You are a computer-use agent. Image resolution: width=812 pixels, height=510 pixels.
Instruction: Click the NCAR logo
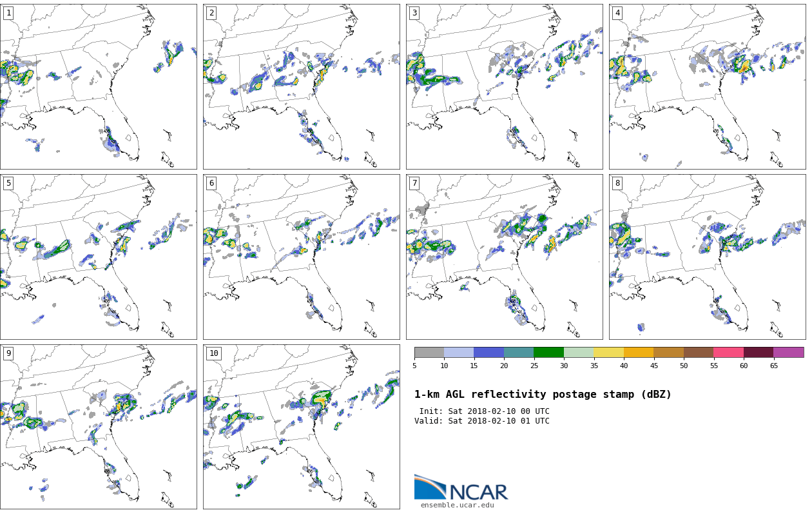pos(461,487)
